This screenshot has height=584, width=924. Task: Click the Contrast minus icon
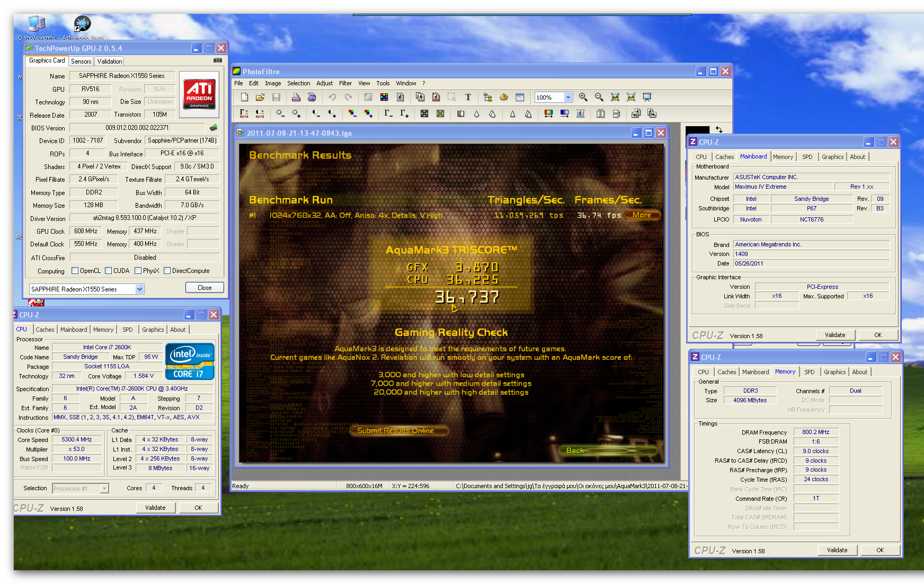click(316, 113)
